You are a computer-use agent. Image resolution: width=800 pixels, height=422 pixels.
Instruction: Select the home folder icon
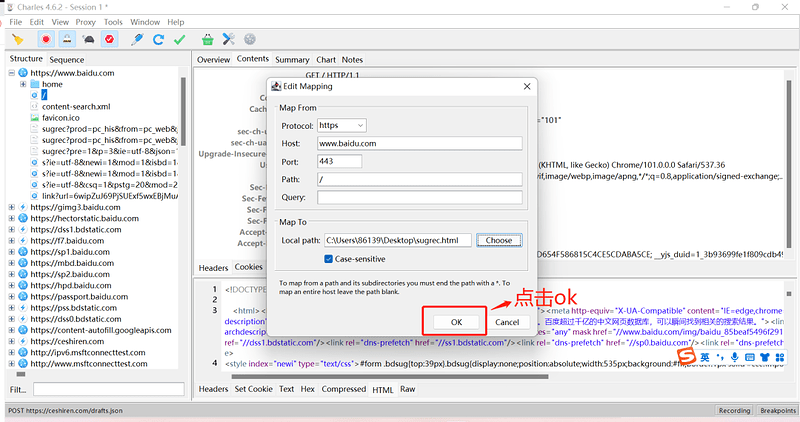(35, 84)
